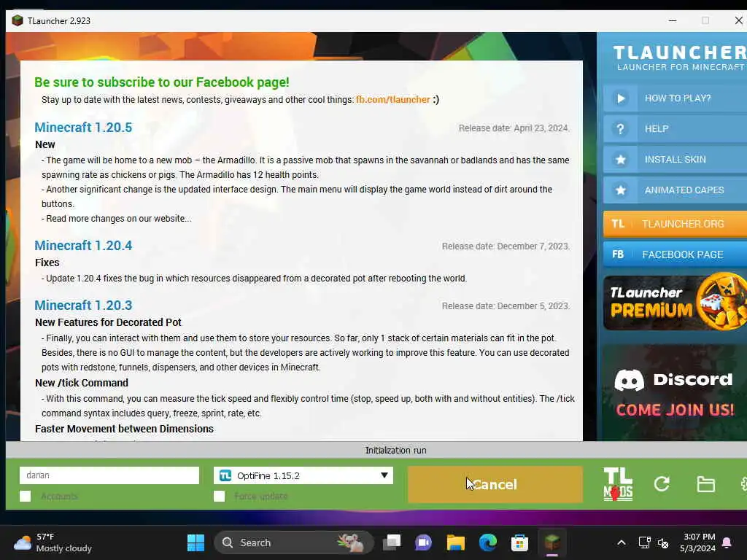Open the Discord Come Join Us banner
Viewport: 747px width, 560px height.
pos(675,393)
